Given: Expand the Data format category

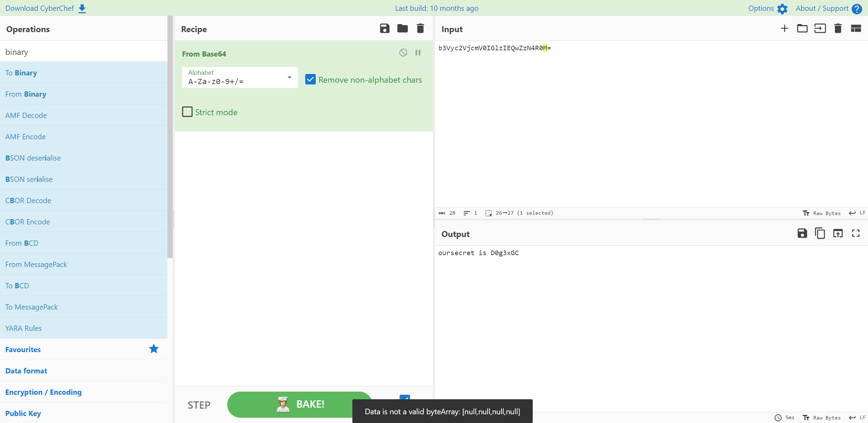Looking at the screenshot, I should [x=26, y=371].
